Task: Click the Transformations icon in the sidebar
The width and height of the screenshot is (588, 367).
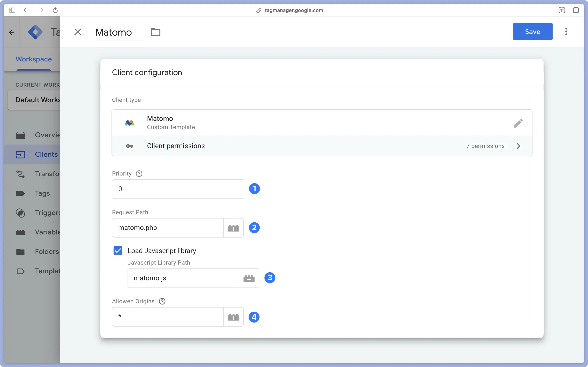Action: 20,174
